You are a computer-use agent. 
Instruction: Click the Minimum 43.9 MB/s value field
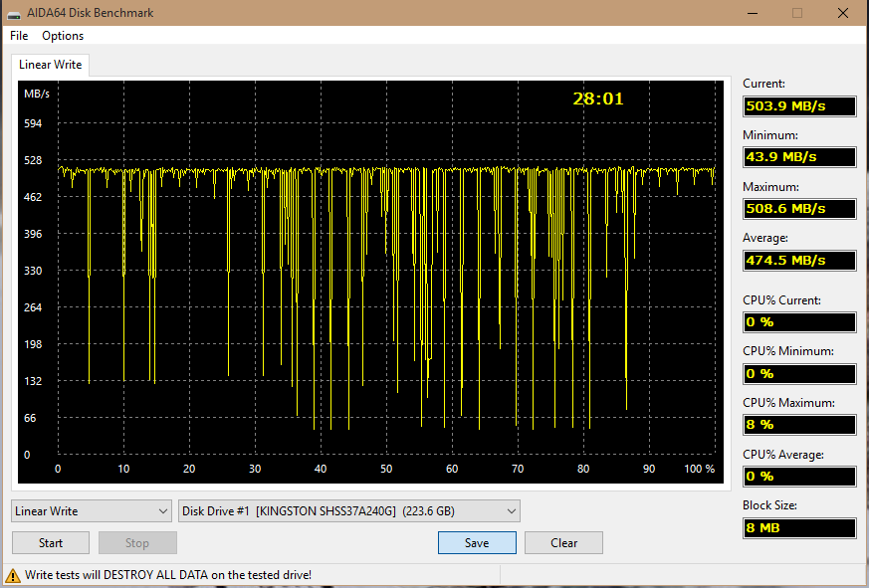coord(799,157)
